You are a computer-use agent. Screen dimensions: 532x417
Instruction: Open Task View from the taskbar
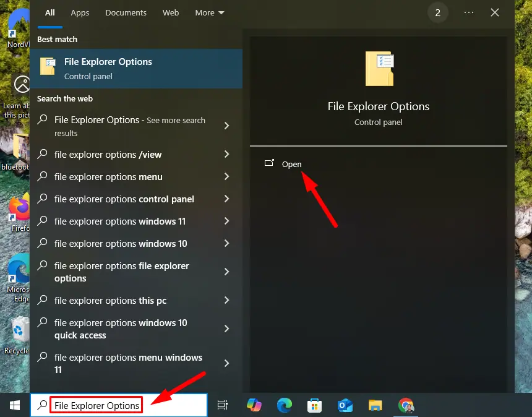(223, 405)
